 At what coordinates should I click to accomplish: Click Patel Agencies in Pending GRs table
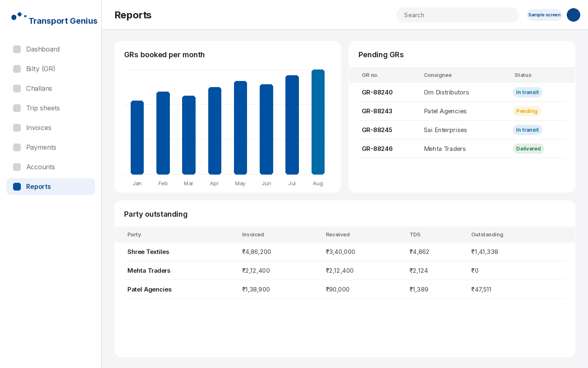[x=445, y=111]
